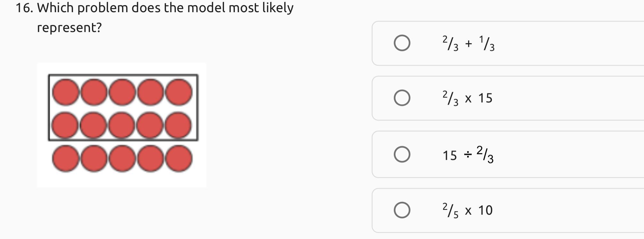The width and height of the screenshot is (644, 239).
Task: Choose the 2/3 x 15 radio button
Action: 402,98
